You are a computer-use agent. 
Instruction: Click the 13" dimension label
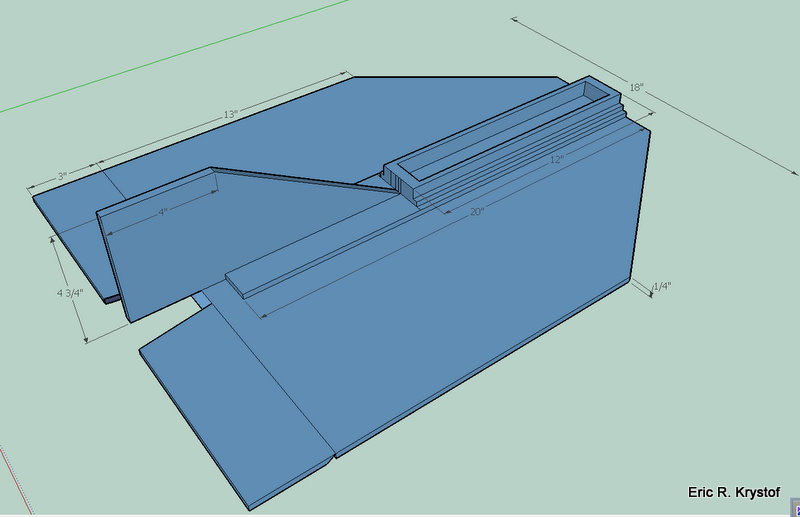tap(229, 115)
